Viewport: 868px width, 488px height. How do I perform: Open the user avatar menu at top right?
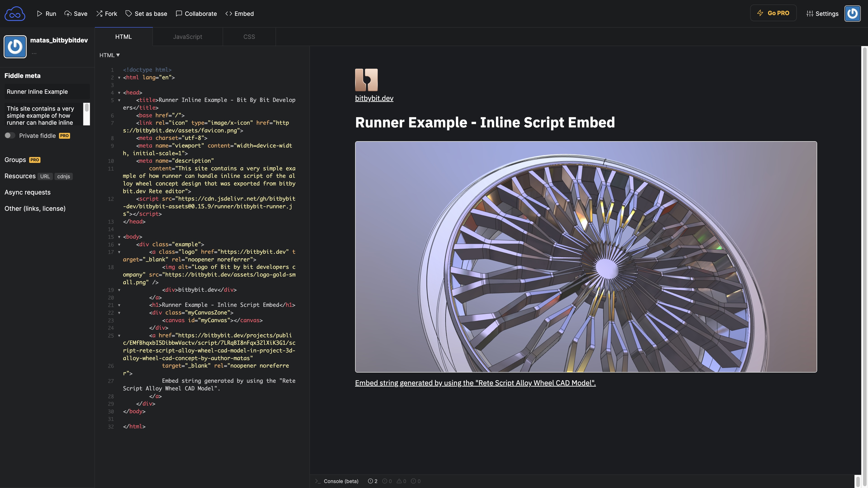pyautogui.click(x=852, y=14)
